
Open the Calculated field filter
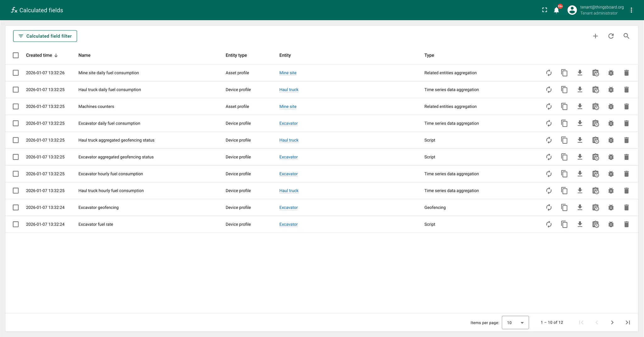click(45, 36)
